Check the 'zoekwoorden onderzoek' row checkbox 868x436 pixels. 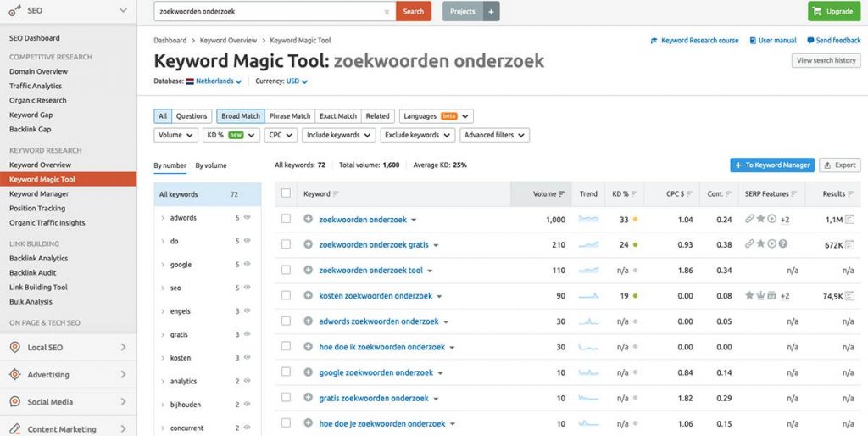tap(287, 219)
